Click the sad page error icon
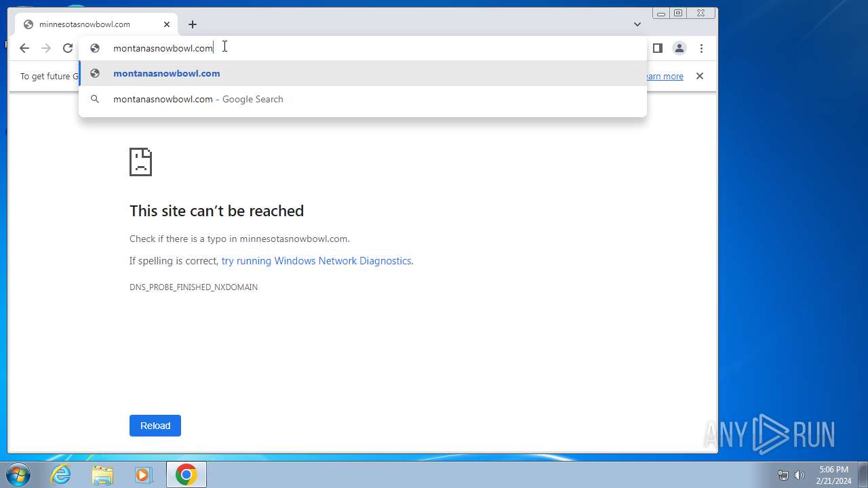The height and width of the screenshot is (488, 868). (140, 162)
